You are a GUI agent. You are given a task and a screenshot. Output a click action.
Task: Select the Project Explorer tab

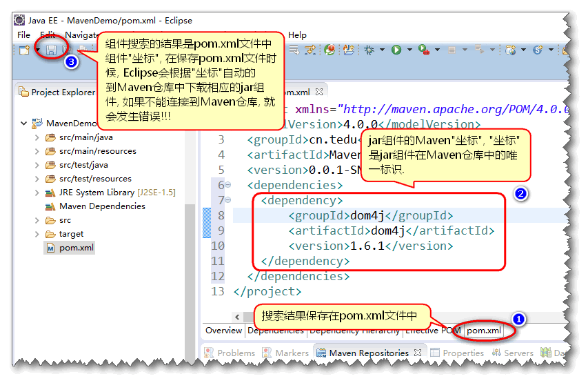pos(57,92)
